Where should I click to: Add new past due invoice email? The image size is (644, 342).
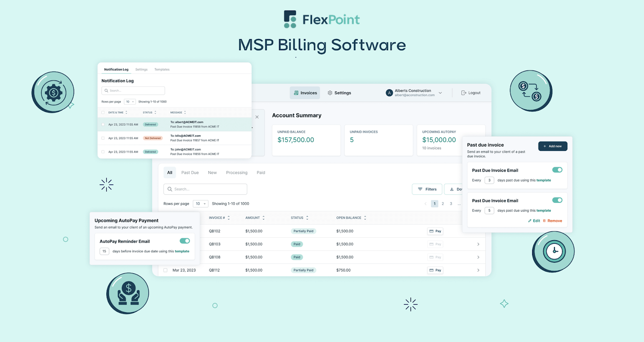[553, 146]
